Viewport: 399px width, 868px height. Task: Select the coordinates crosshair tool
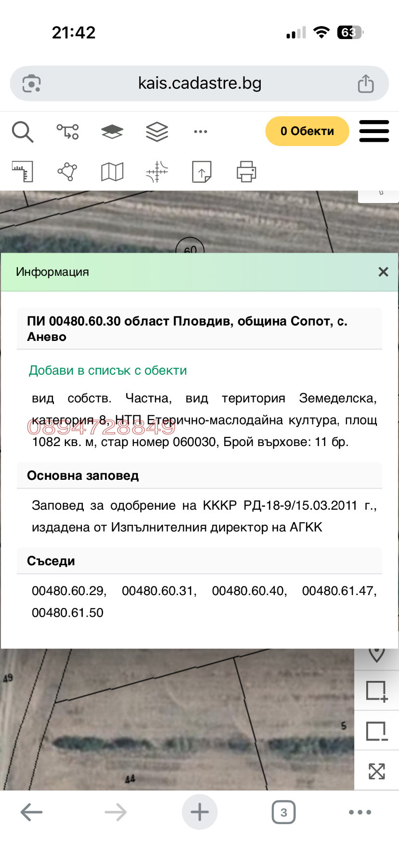click(x=157, y=172)
